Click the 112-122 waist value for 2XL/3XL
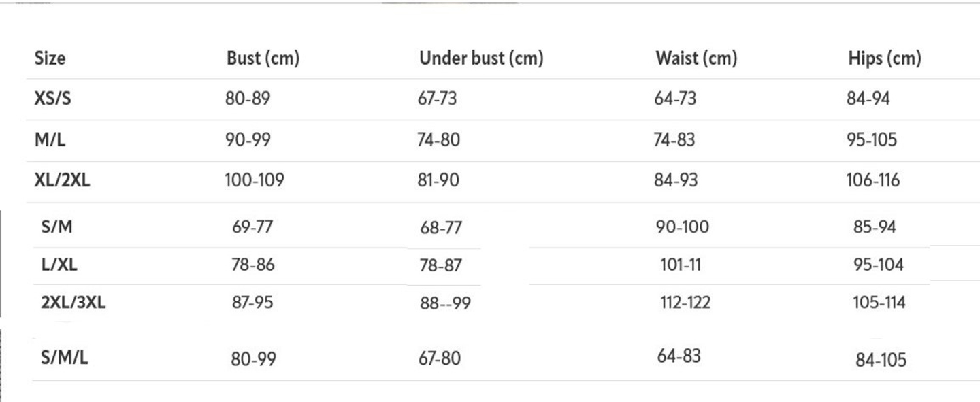The width and height of the screenshot is (980, 402). tap(685, 302)
